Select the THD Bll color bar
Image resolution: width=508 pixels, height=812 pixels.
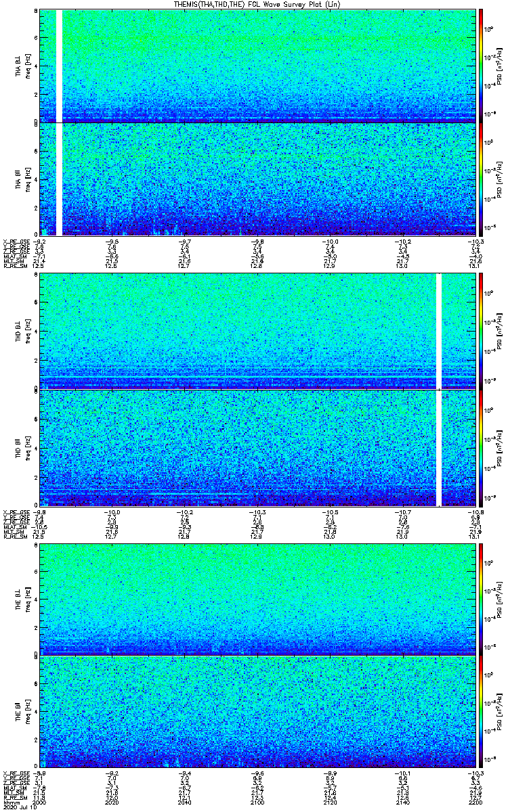point(481,448)
